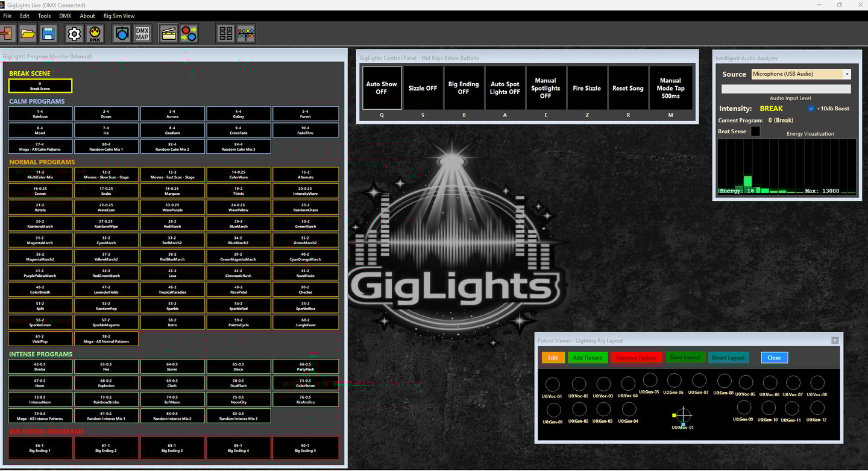Open the DMX menu
The height and width of the screenshot is (471, 868).
65,16
